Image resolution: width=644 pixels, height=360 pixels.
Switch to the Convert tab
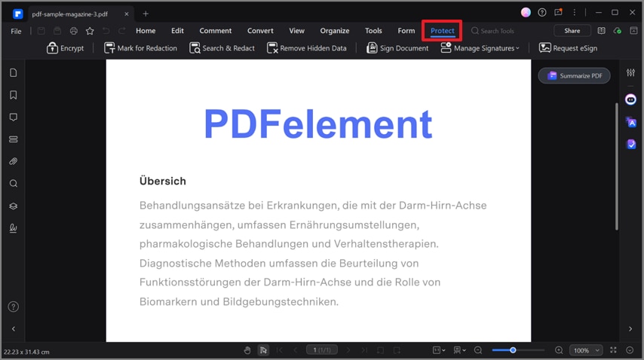pos(260,31)
